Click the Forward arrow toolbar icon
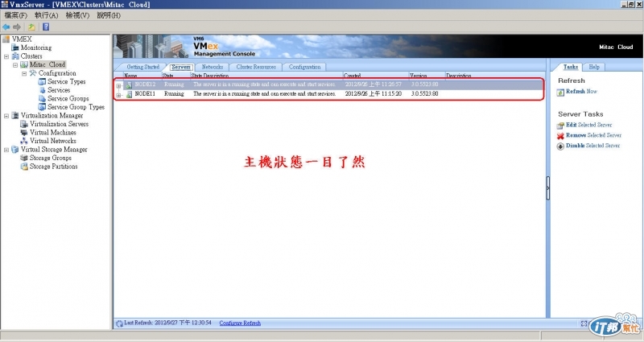Screen dimensions: 644x342 [x=17, y=27]
